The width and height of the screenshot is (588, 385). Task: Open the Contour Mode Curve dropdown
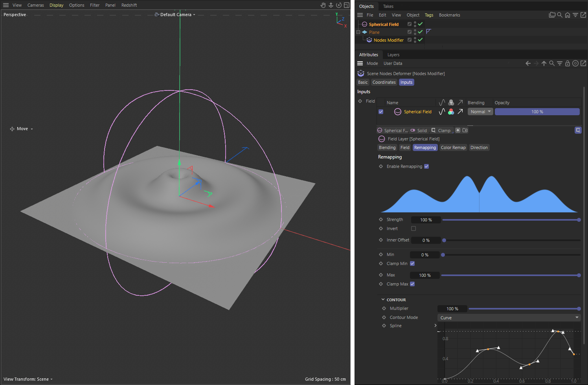coord(509,318)
